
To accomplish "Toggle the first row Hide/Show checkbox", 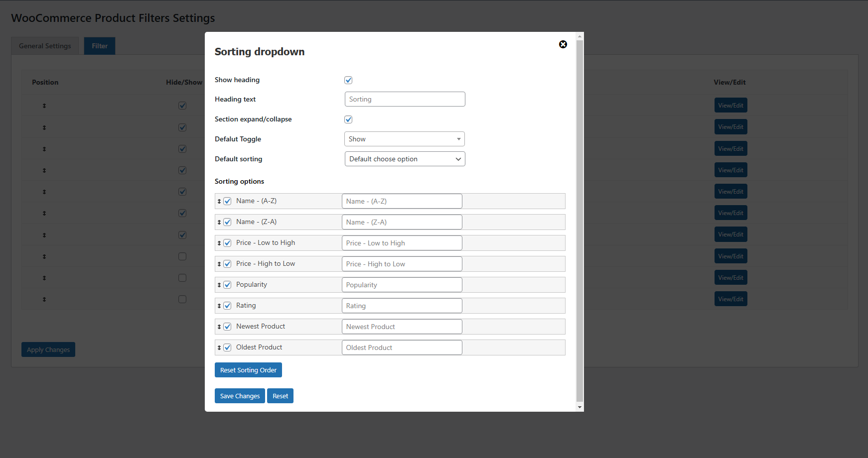I will click(182, 106).
